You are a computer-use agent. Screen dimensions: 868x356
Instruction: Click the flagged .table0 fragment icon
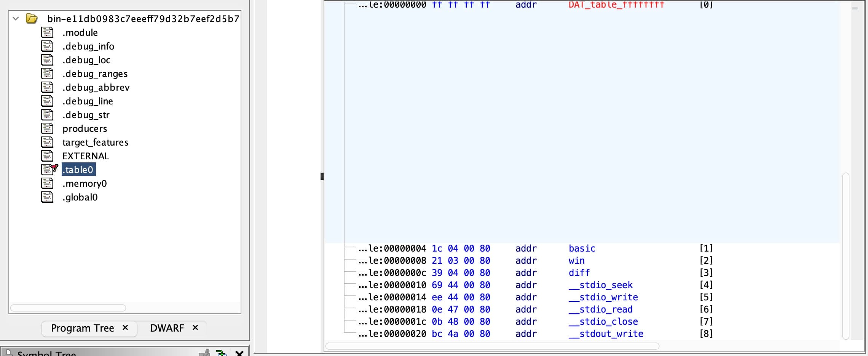point(49,170)
